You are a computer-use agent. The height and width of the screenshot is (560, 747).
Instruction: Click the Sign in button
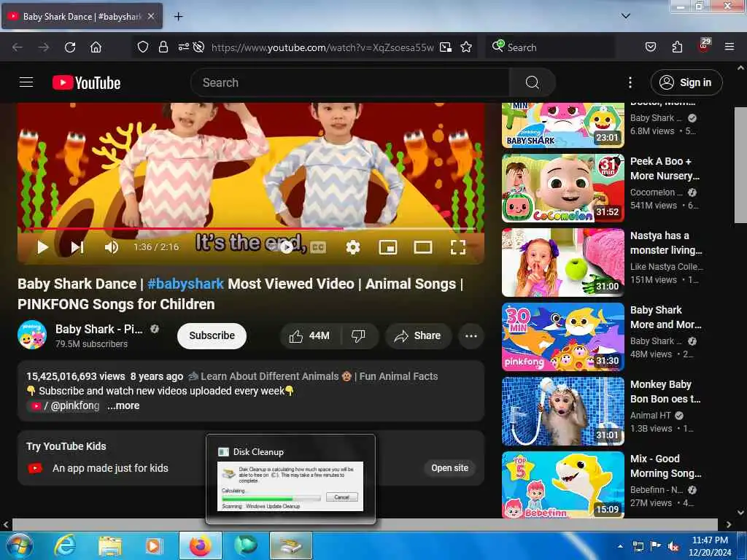[686, 82]
